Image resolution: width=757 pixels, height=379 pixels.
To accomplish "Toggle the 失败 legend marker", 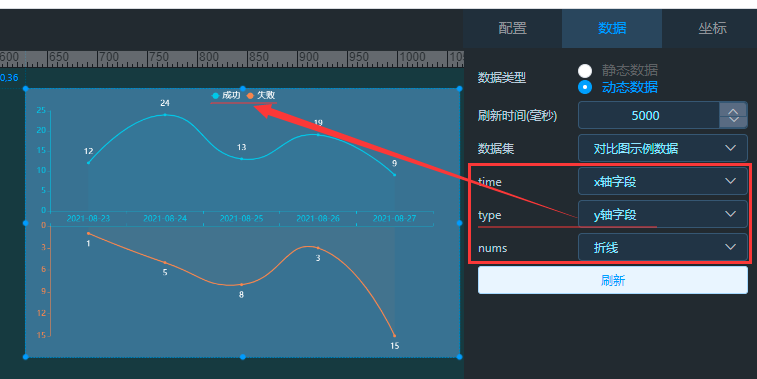I will (250, 96).
